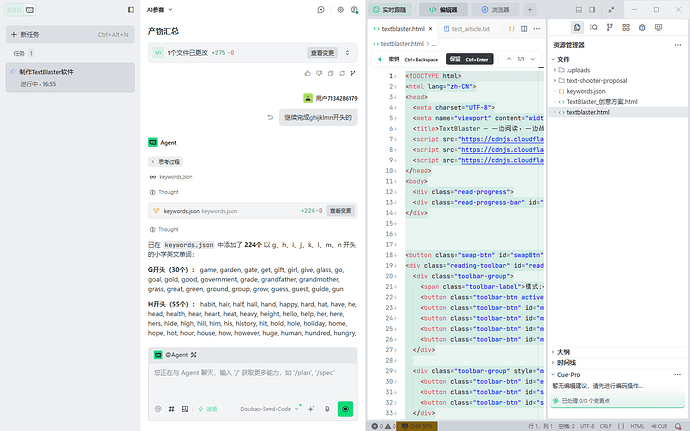The width and height of the screenshot is (690, 431).
Task: Open new chat bubble icon
Action: click(321, 10)
